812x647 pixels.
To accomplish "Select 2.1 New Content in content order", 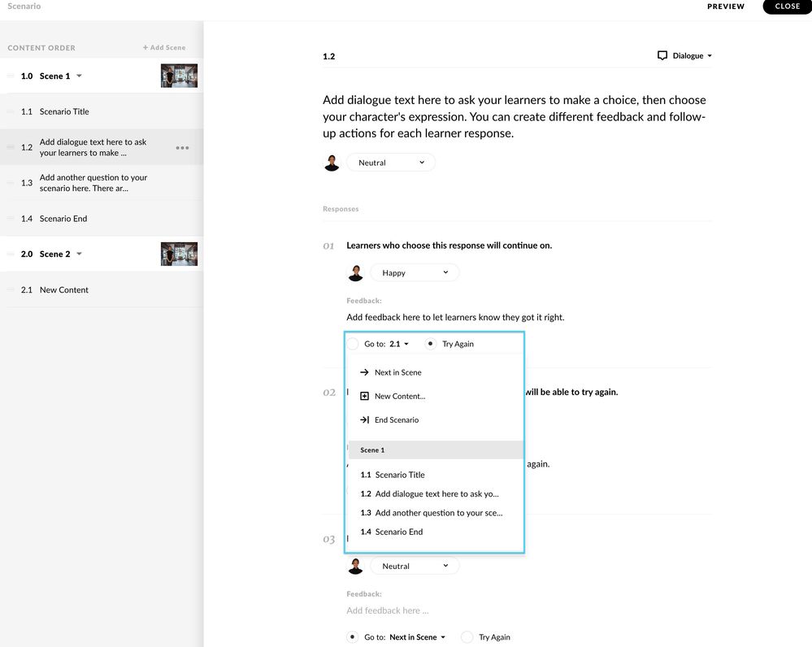I will 102,290.
